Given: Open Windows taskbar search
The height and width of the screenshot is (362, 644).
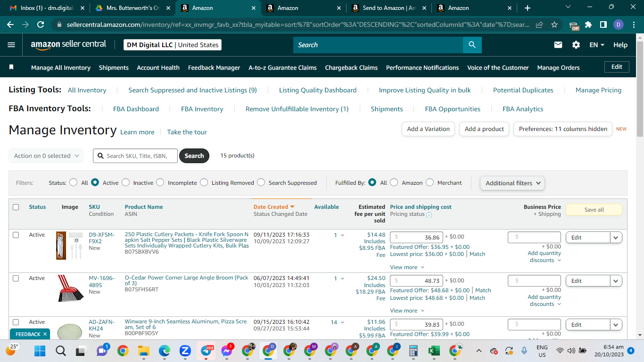Looking at the screenshot, I should click(x=61, y=351).
